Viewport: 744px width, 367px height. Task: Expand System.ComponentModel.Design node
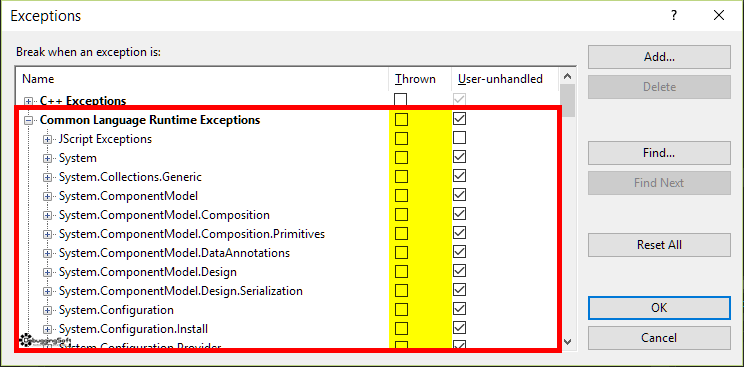click(x=47, y=272)
